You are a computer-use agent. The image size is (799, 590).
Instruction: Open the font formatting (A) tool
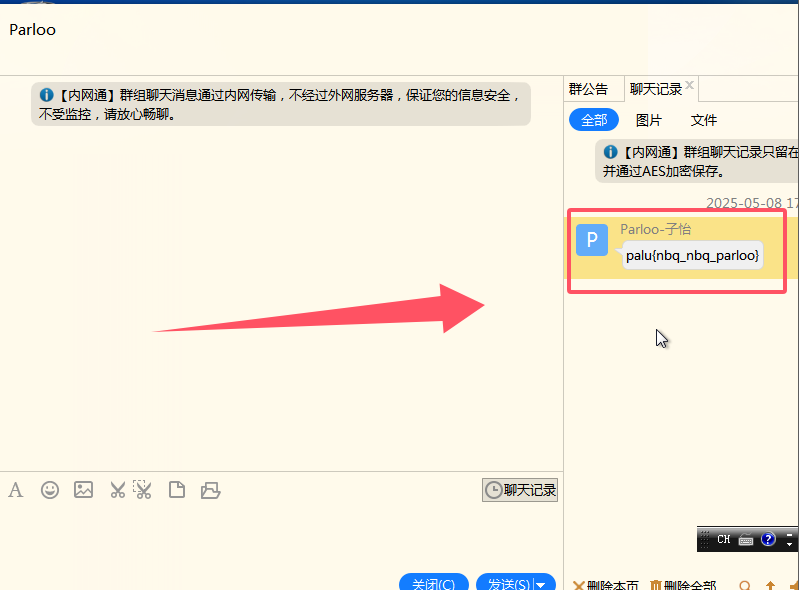point(15,490)
